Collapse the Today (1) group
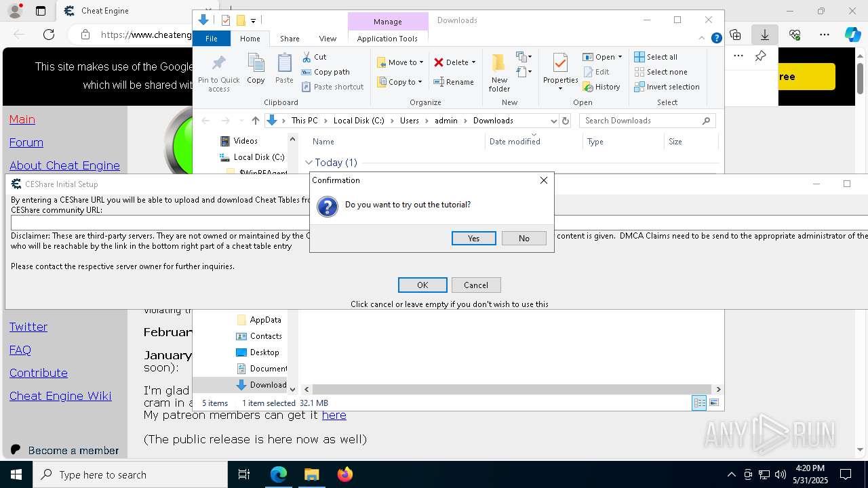Image resolution: width=868 pixels, height=488 pixels. [x=309, y=163]
